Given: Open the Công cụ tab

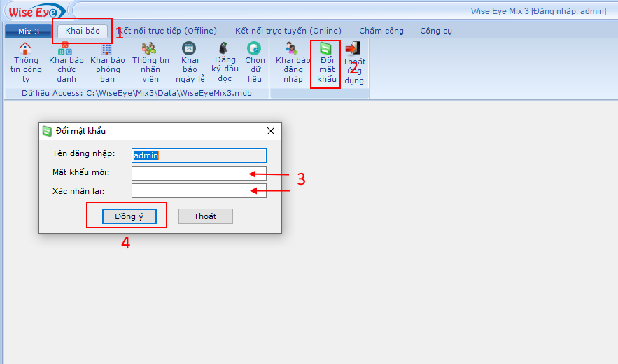Looking at the screenshot, I should 436,31.
